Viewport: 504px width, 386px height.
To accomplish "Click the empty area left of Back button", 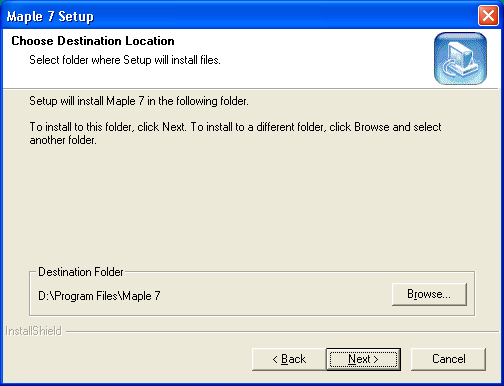I will tap(127, 359).
